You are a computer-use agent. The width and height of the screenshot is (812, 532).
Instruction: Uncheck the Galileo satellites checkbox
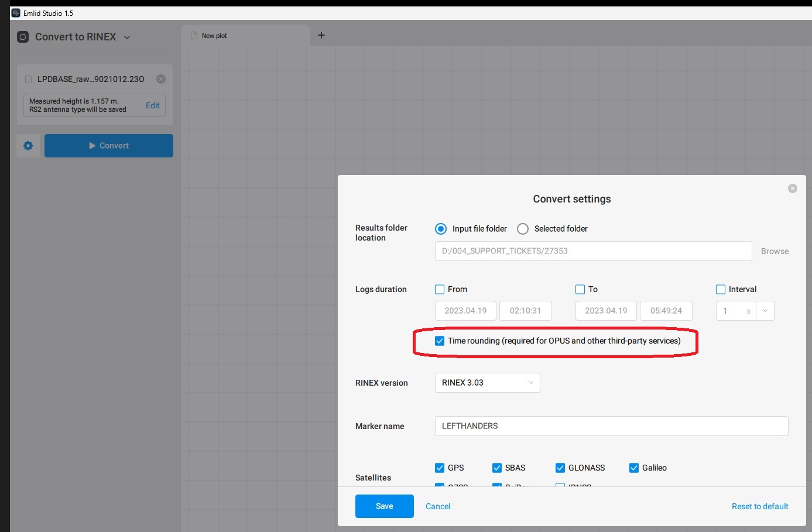(x=634, y=468)
